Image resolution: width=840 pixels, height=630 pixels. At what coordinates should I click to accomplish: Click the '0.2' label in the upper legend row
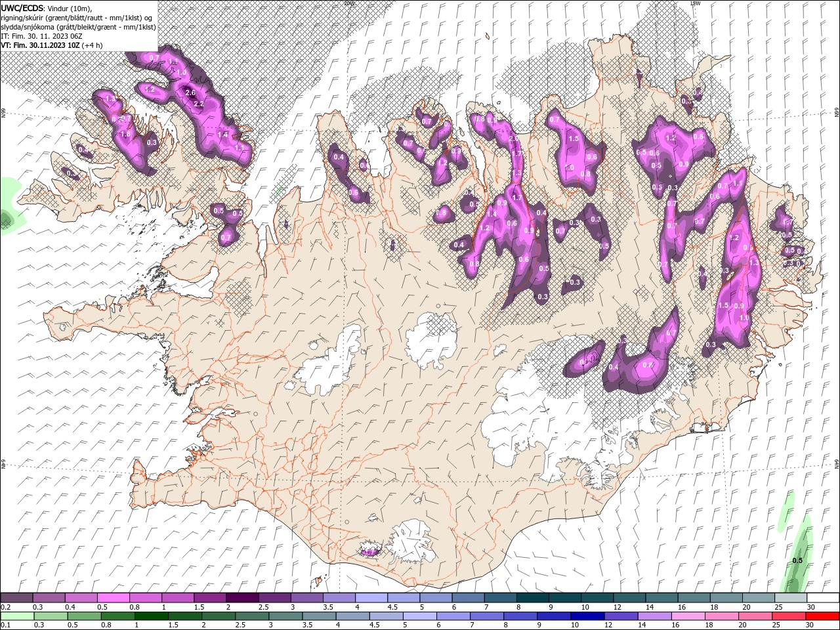pos(6,607)
